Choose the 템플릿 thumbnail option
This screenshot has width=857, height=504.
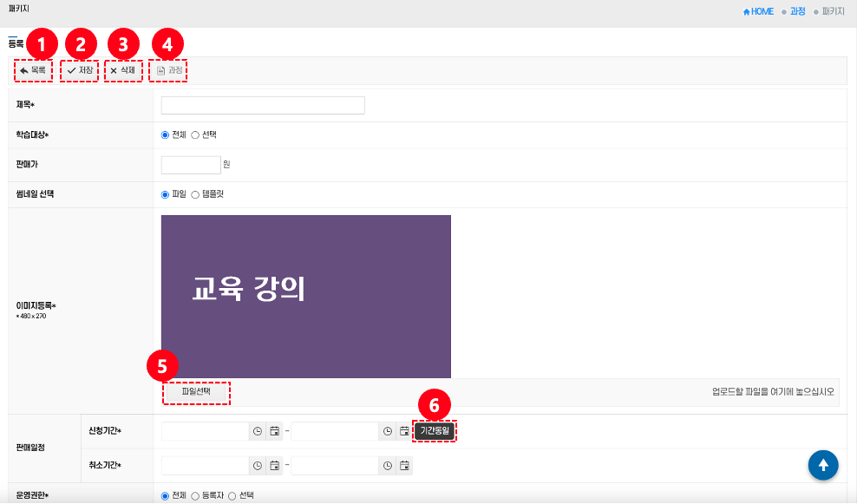point(195,194)
